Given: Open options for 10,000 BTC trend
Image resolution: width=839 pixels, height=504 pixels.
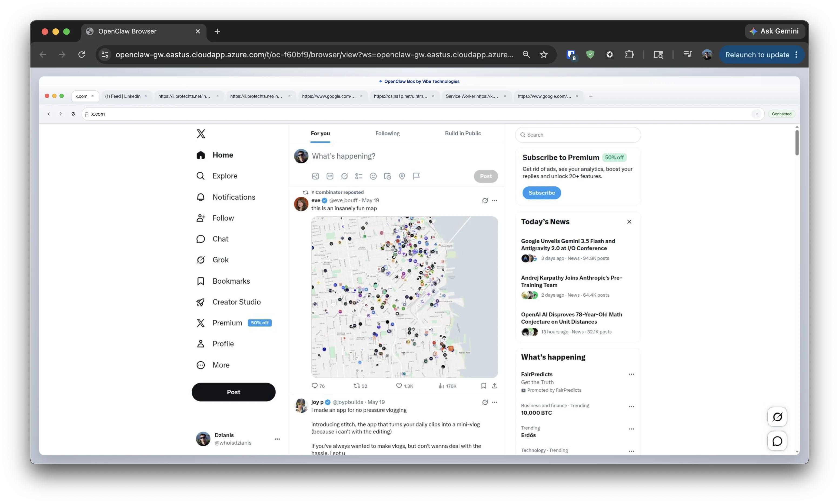Looking at the screenshot, I should tap(631, 406).
